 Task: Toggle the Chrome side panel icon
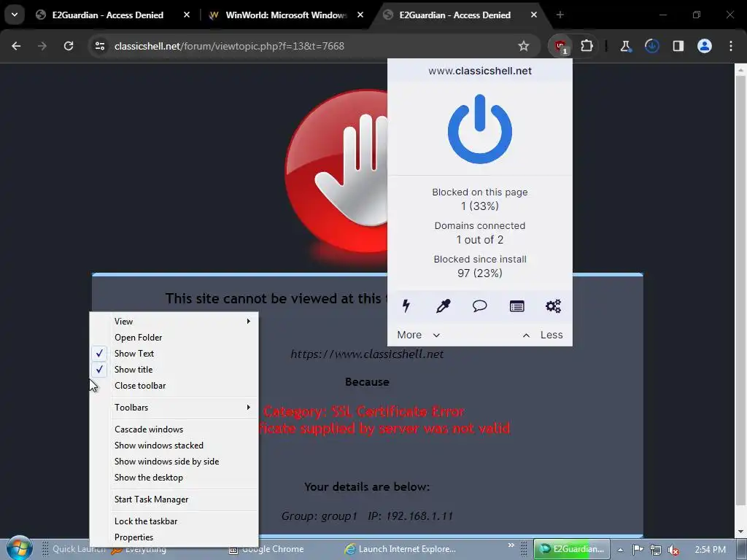(x=678, y=46)
